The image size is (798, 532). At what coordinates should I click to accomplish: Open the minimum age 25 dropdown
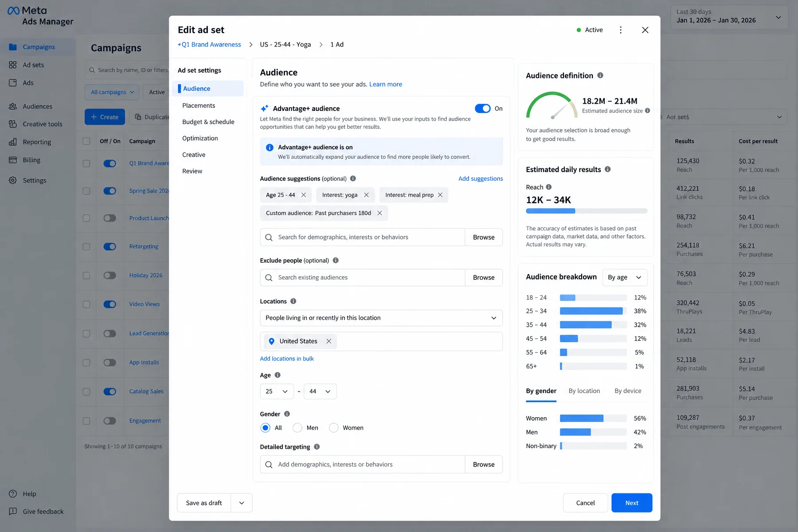[277, 391]
